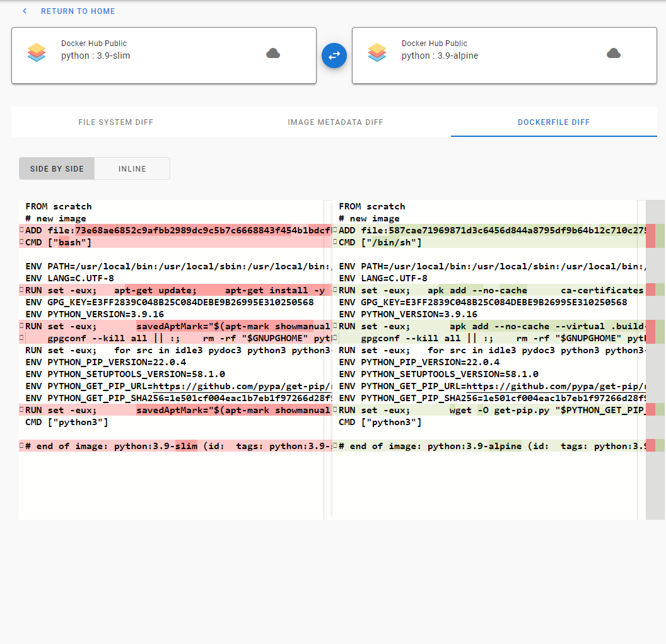Click the marker beside CMD ["/bin/sh"] line

point(335,242)
